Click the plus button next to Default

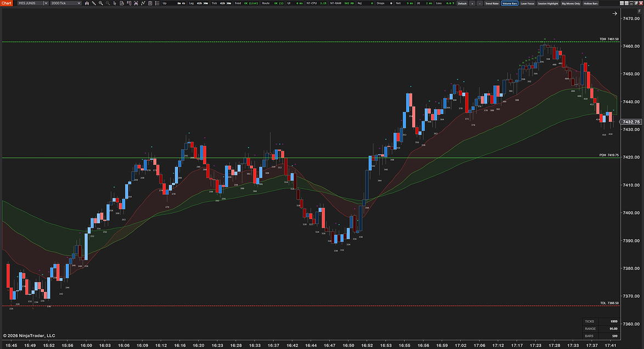click(472, 3)
